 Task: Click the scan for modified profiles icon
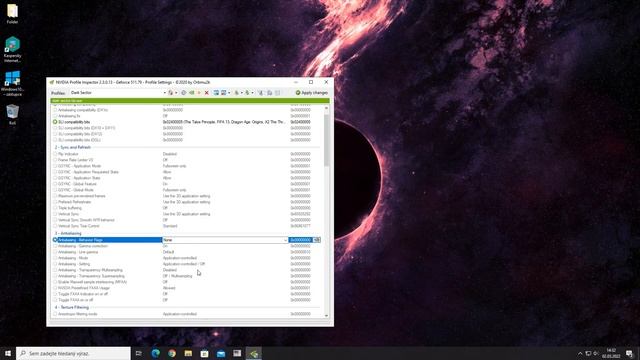tap(260, 93)
